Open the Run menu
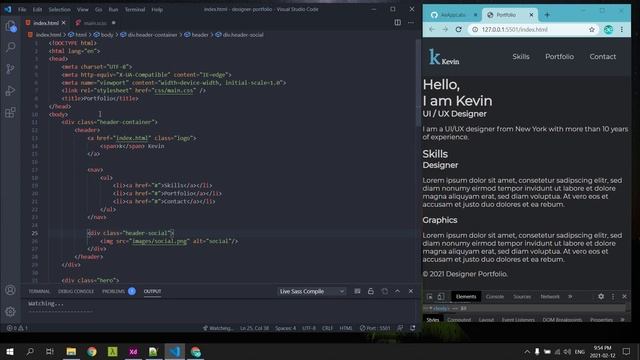 pos(113,9)
